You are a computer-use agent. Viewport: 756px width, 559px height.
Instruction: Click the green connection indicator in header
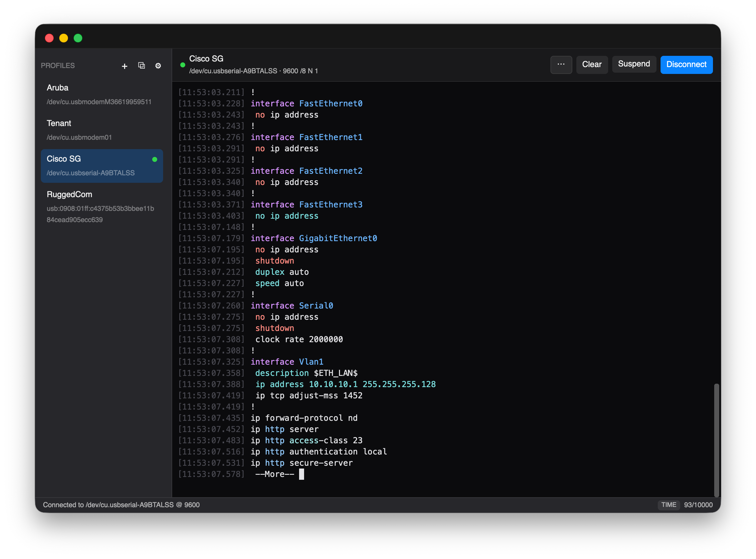(183, 65)
